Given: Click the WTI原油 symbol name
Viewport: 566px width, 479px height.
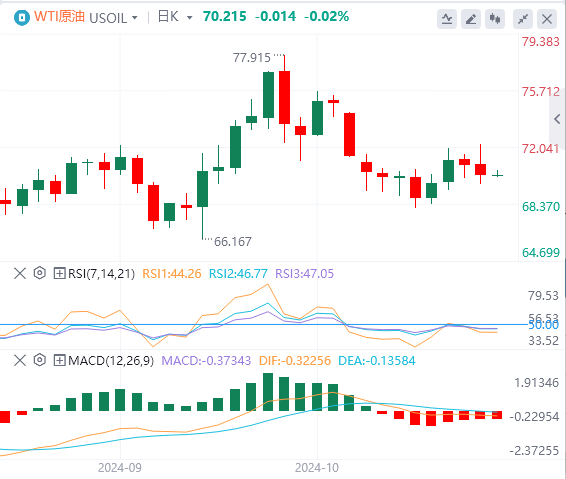Looking at the screenshot, I should (x=60, y=17).
